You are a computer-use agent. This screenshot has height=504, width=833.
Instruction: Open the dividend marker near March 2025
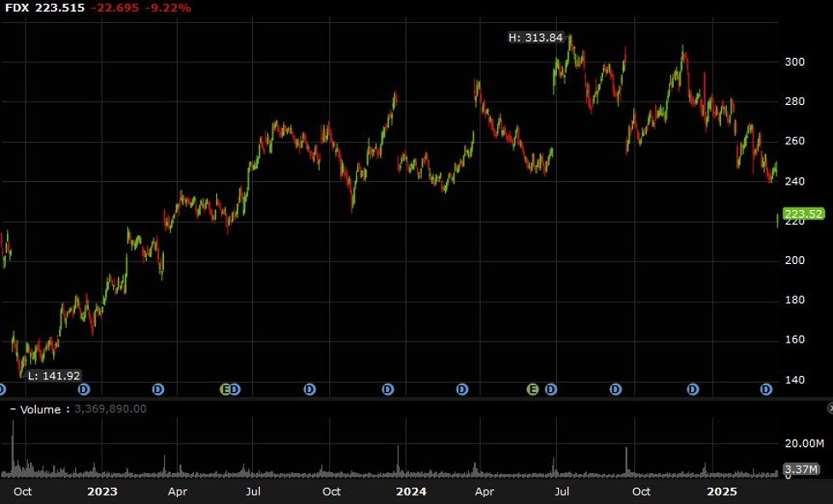click(766, 390)
